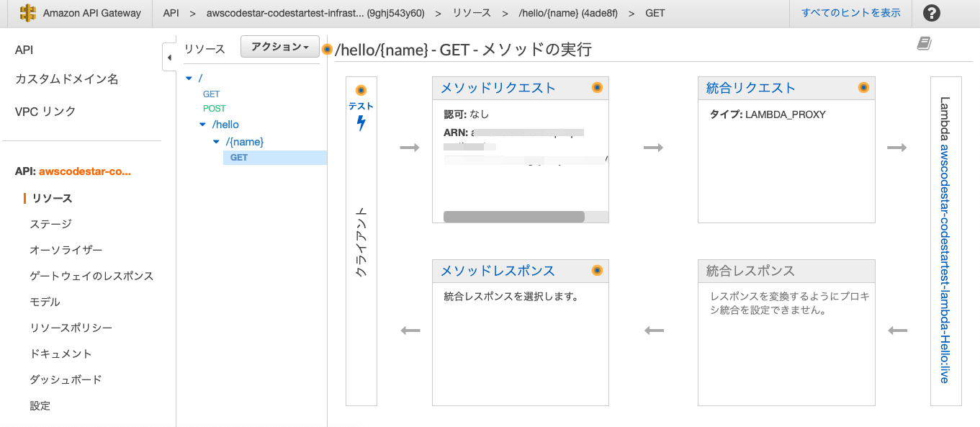Click 認可: なし text

467,114
